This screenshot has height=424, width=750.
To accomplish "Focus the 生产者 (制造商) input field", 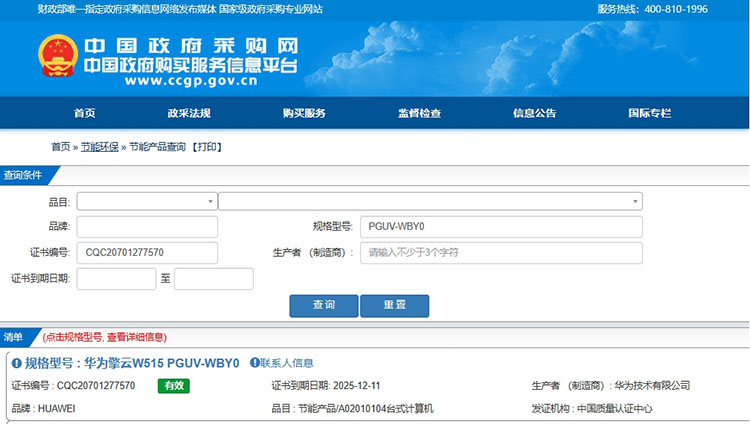I will click(500, 253).
